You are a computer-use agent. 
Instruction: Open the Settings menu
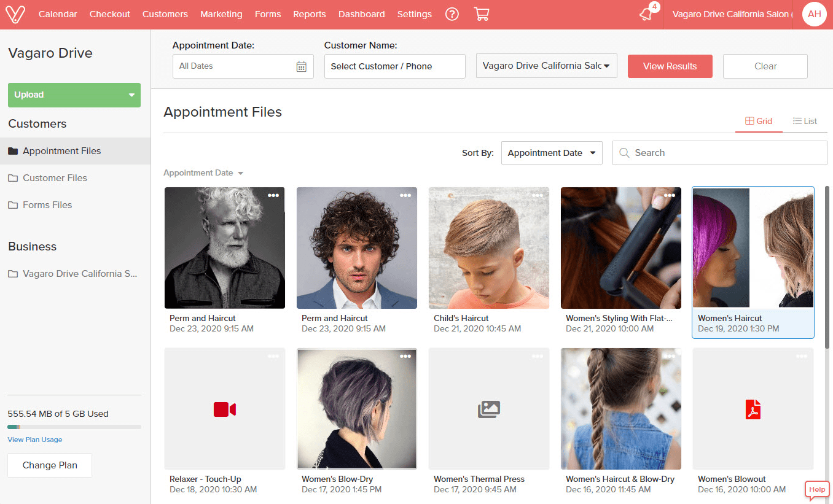click(x=415, y=14)
